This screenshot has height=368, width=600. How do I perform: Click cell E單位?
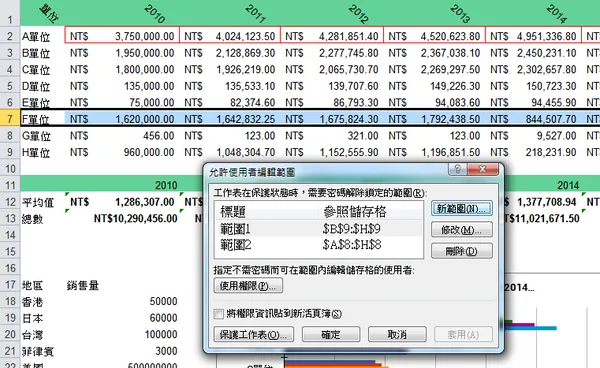[x=42, y=103]
